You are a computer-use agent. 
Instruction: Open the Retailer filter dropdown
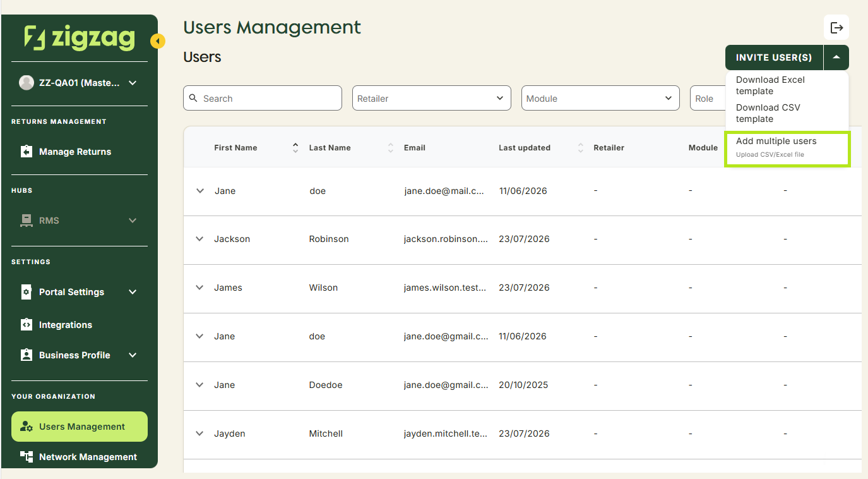(x=432, y=99)
